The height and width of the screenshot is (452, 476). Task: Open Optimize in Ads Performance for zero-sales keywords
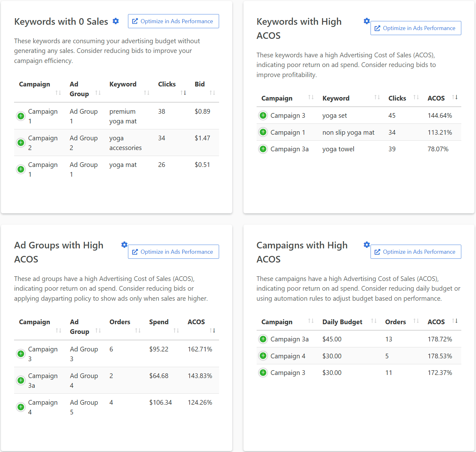(x=173, y=21)
